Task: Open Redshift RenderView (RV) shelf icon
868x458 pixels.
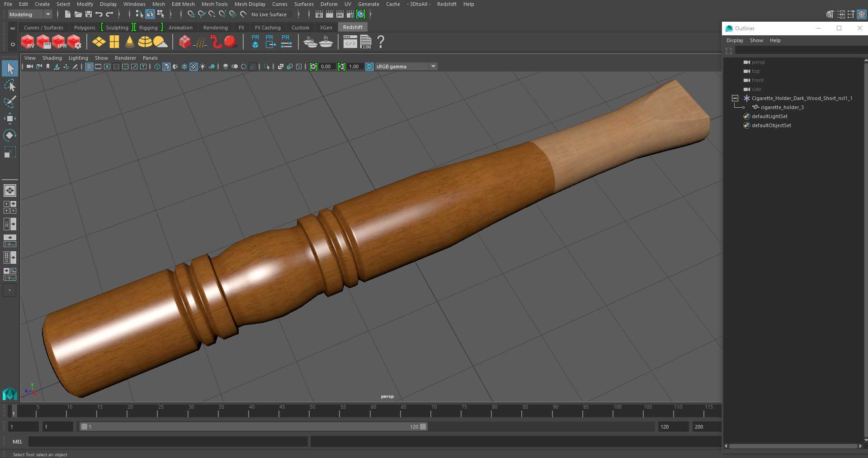Action: [x=28, y=42]
